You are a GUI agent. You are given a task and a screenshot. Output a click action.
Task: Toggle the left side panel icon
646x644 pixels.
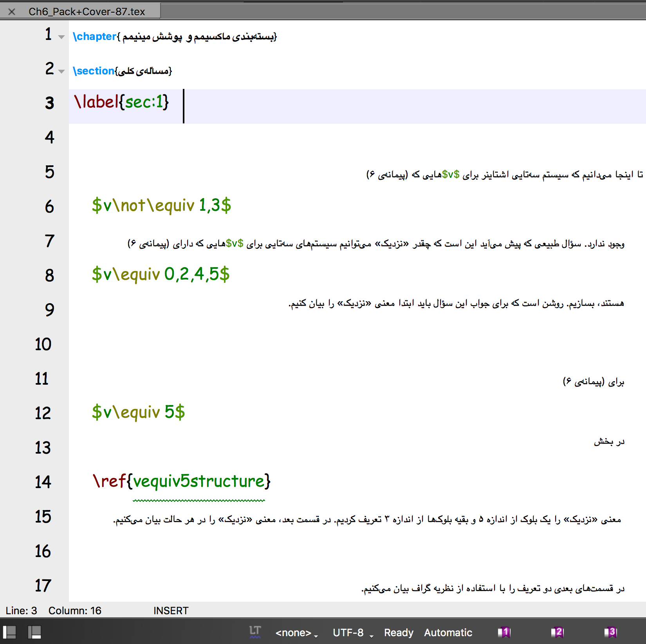[9, 632]
